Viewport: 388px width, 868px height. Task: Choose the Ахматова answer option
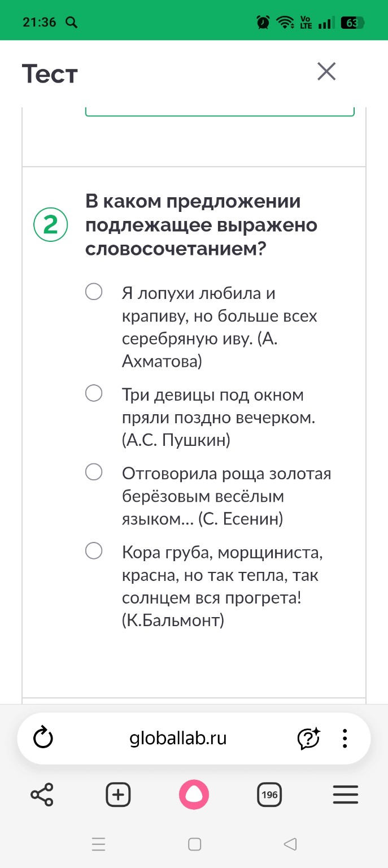tap(94, 292)
